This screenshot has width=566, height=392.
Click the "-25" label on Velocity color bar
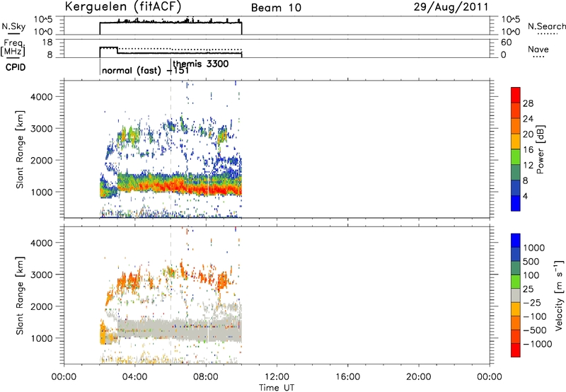click(x=532, y=302)
